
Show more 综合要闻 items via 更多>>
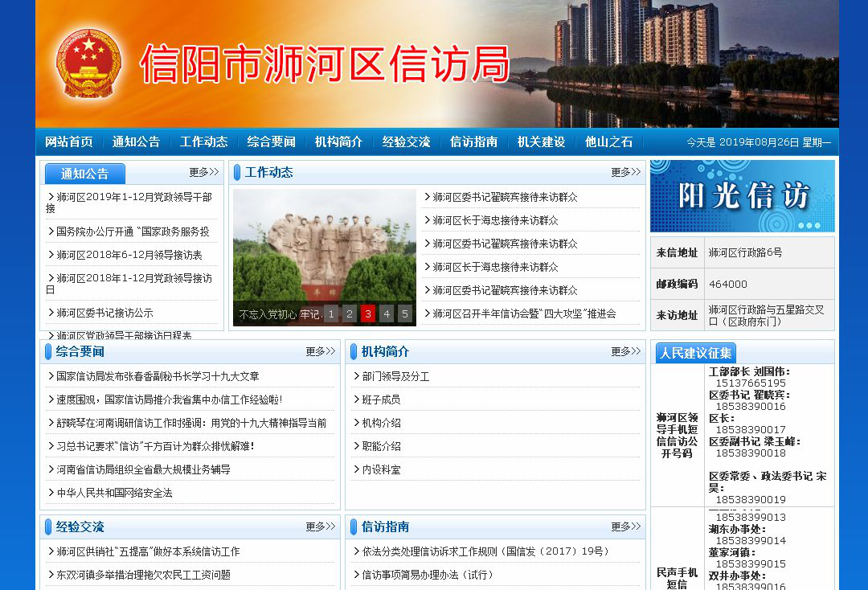[321, 351]
